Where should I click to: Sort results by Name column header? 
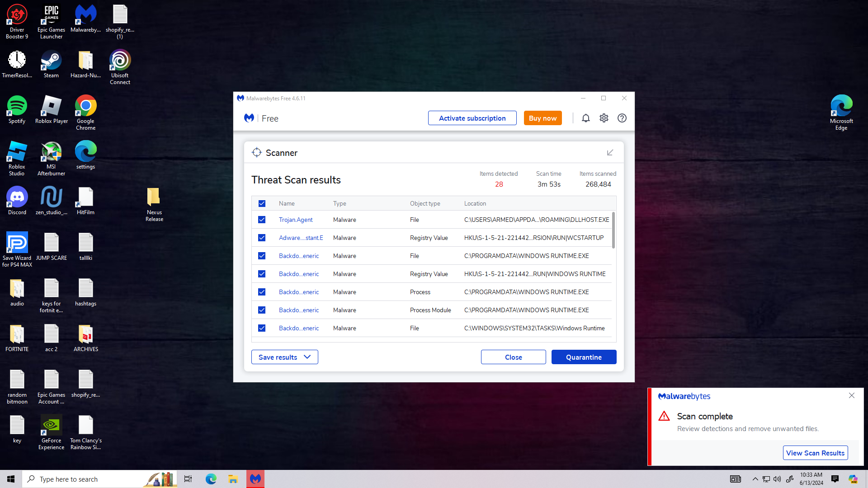point(287,203)
